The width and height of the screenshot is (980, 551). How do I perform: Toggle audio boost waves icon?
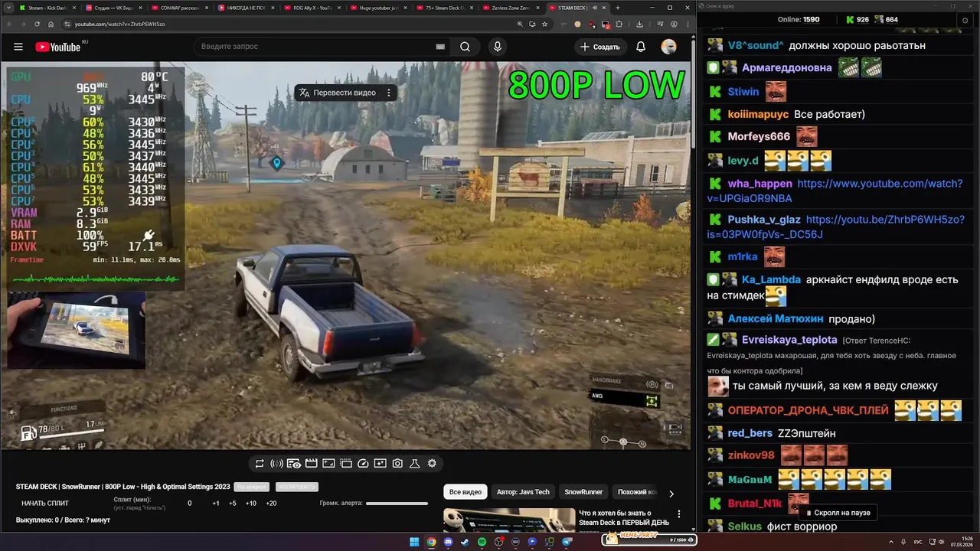pyautogui.click(x=276, y=464)
